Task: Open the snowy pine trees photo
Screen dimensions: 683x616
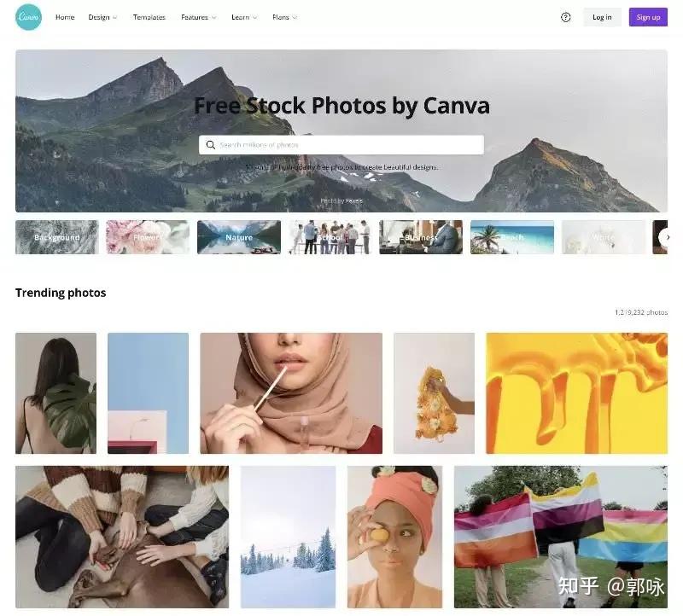Action: coord(288,538)
